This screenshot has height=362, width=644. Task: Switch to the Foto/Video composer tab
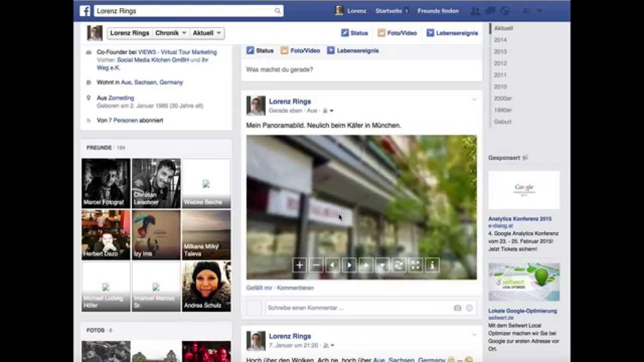tap(300, 51)
